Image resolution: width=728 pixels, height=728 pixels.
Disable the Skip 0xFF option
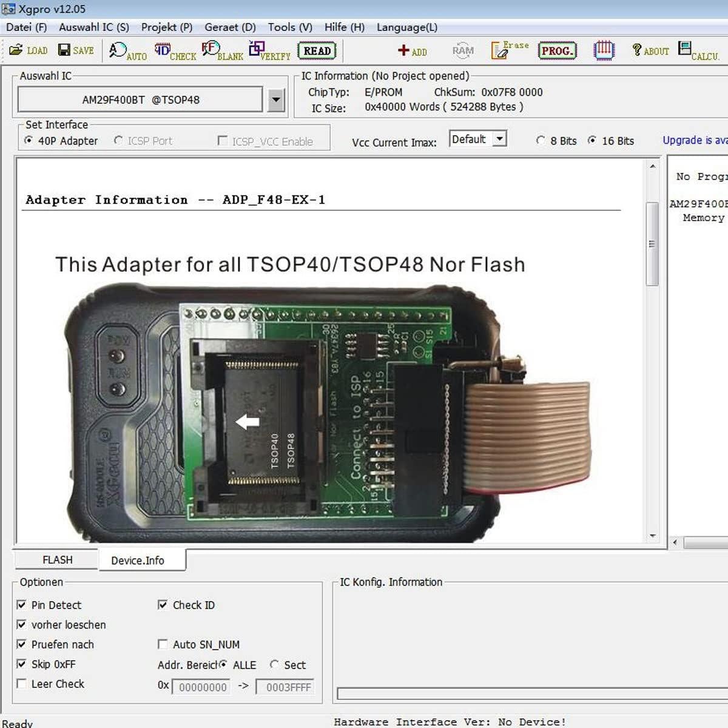(22, 664)
